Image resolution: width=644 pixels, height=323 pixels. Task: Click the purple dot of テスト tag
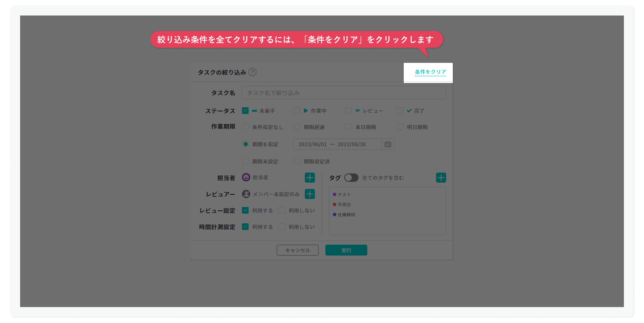click(335, 194)
